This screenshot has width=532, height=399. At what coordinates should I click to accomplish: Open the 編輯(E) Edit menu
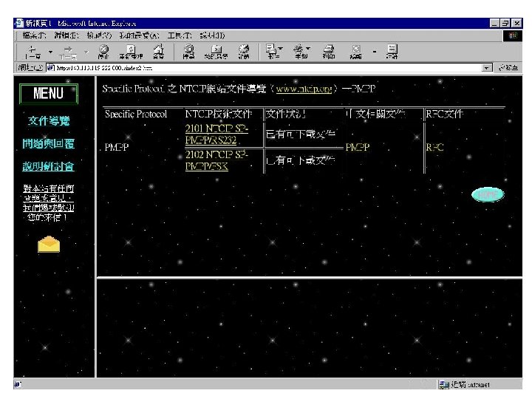(x=66, y=35)
